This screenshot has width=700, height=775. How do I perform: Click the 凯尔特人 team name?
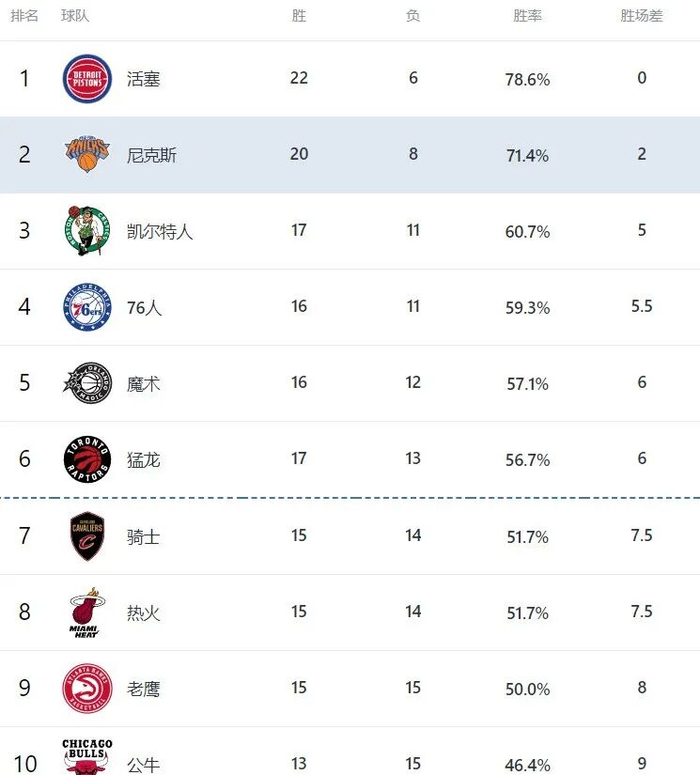(160, 231)
